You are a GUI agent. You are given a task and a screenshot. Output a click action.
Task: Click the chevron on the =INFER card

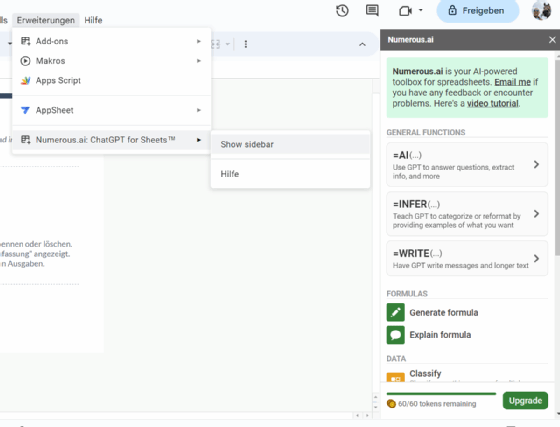[x=536, y=214]
